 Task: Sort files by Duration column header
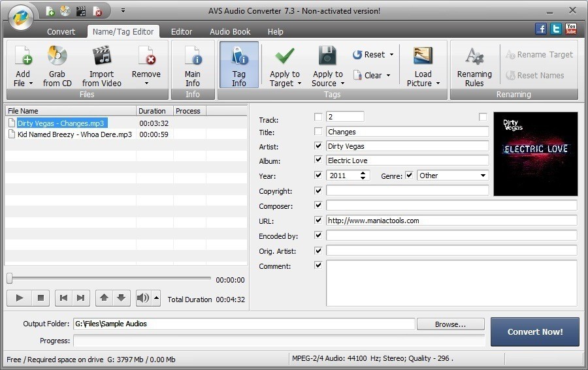(154, 111)
